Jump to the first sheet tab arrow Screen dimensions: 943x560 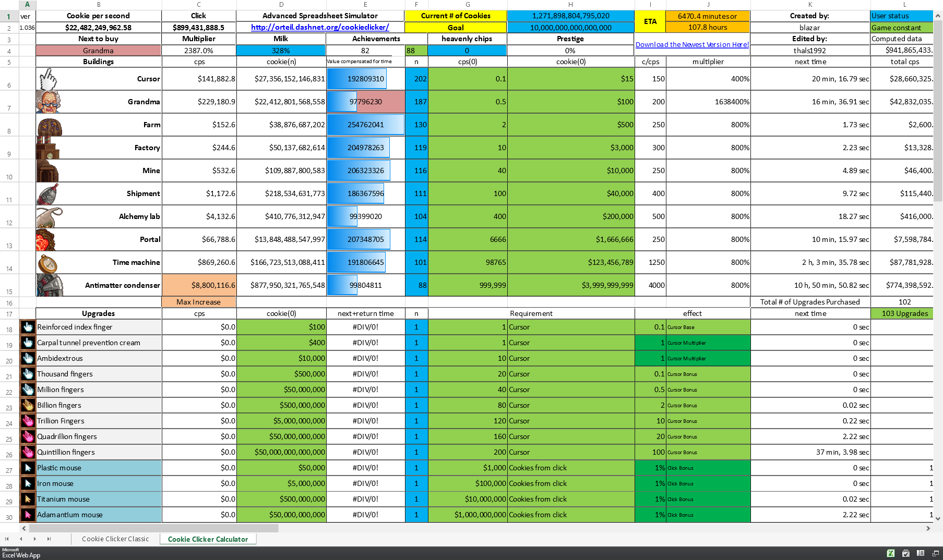click(x=7, y=539)
